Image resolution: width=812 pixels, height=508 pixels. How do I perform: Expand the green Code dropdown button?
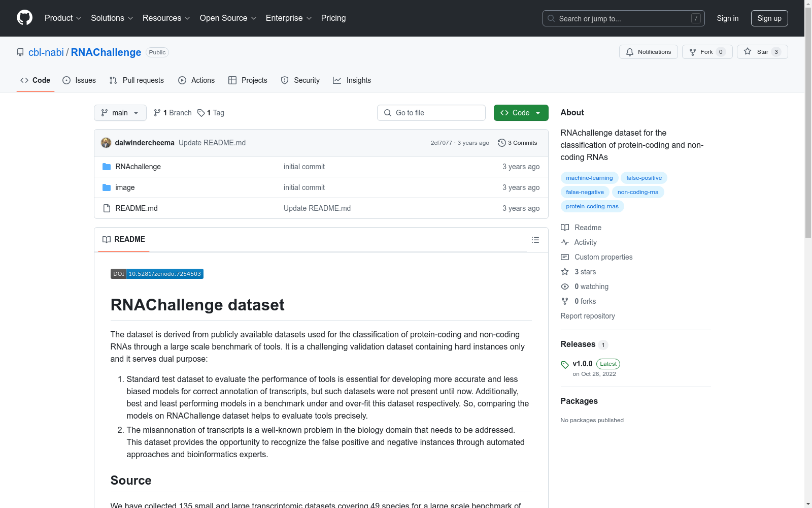tap(521, 113)
